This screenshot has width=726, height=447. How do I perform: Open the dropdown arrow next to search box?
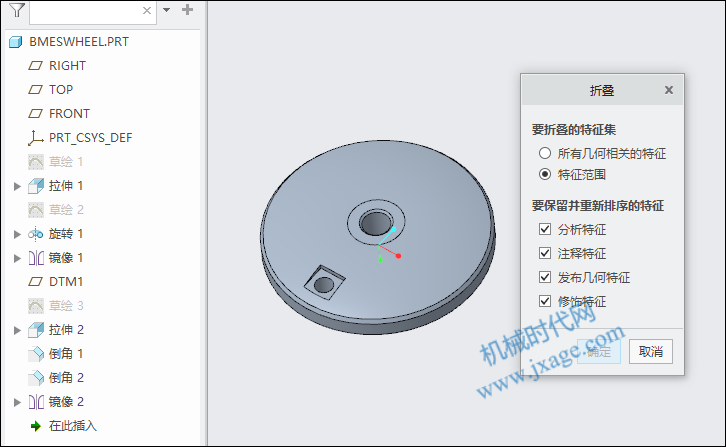coord(167,10)
